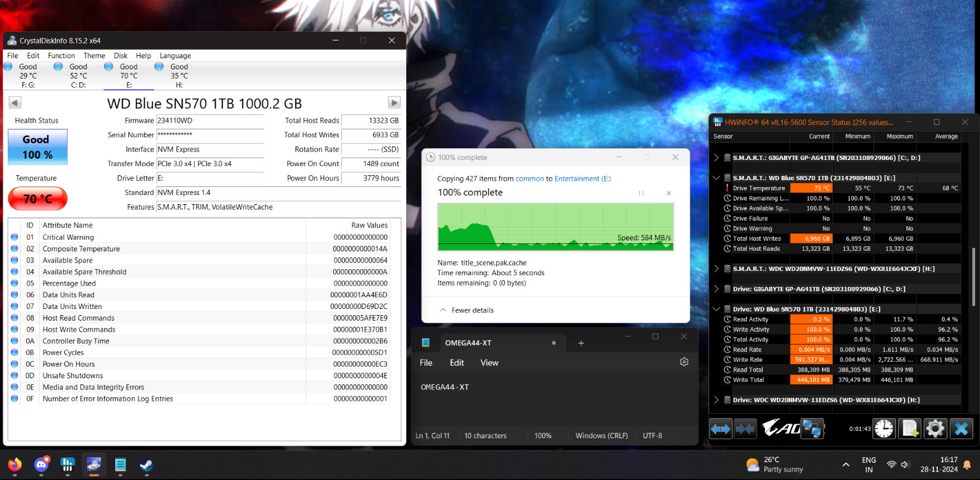This screenshot has height=480, width=980.
Task: Open Firefox from the taskbar
Action: (15, 465)
